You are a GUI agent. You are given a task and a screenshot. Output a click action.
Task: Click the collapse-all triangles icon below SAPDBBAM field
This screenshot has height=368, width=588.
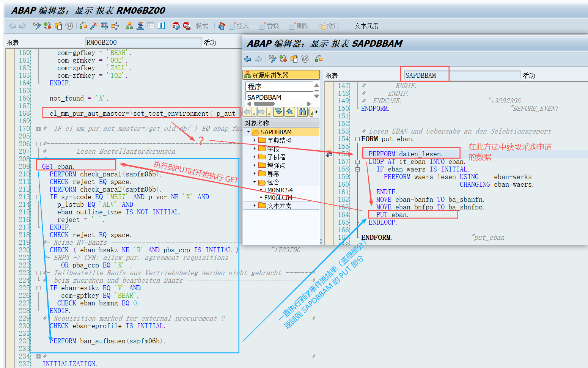click(279, 112)
